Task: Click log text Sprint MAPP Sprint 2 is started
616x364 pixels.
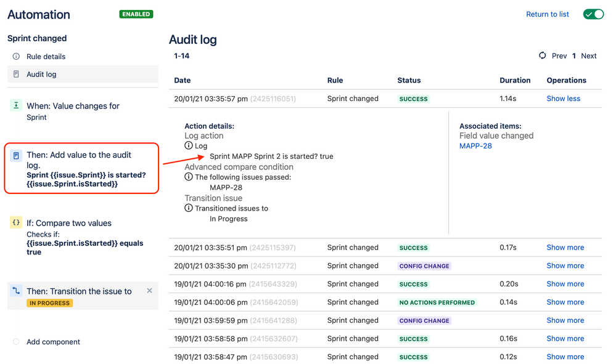Action: pos(271,156)
